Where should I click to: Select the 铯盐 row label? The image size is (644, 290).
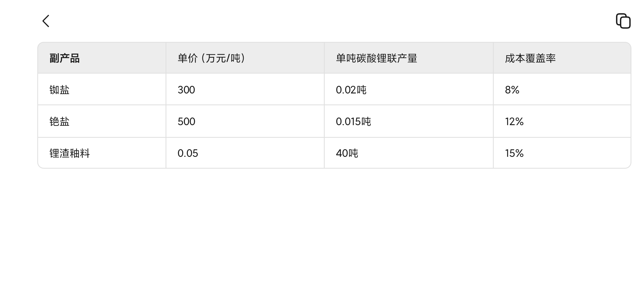(59, 121)
